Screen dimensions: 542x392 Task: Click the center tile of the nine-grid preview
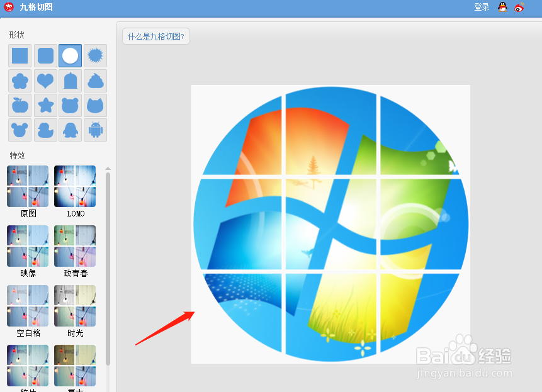click(x=330, y=224)
